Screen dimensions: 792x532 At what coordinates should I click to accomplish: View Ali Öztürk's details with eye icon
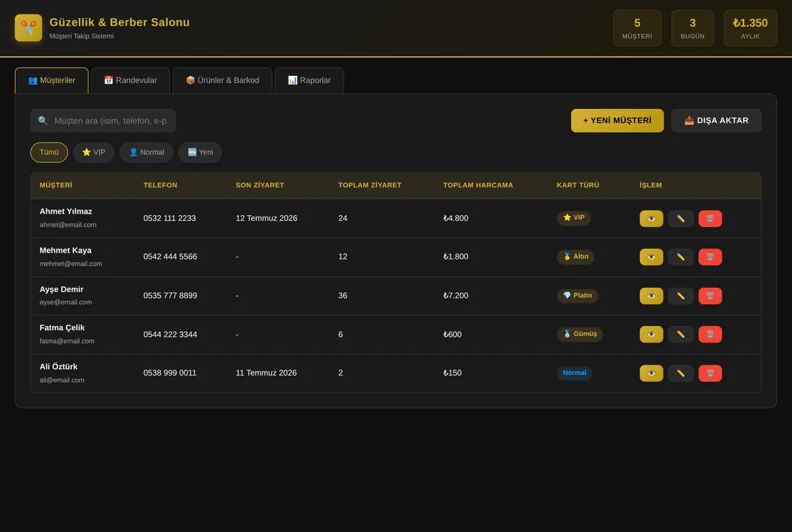click(651, 373)
